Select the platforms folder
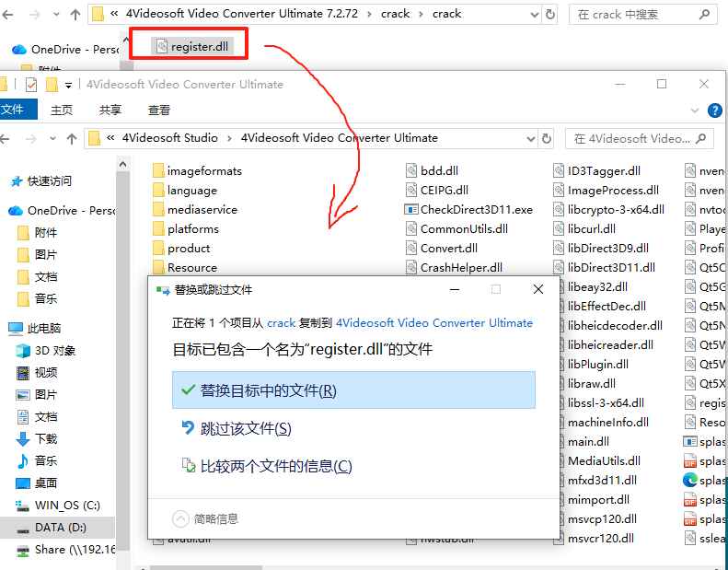Viewport: 728px width, 570px height. (x=186, y=229)
